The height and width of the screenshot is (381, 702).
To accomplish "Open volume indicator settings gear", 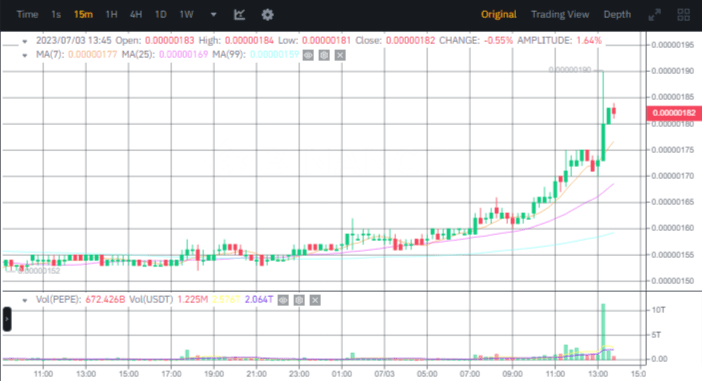I will 299,300.
